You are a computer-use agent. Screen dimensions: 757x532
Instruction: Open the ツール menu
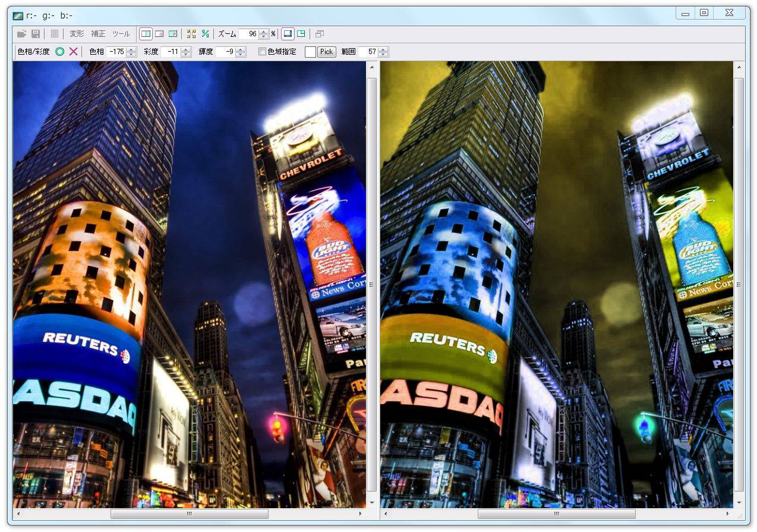pyautogui.click(x=121, y=34)
